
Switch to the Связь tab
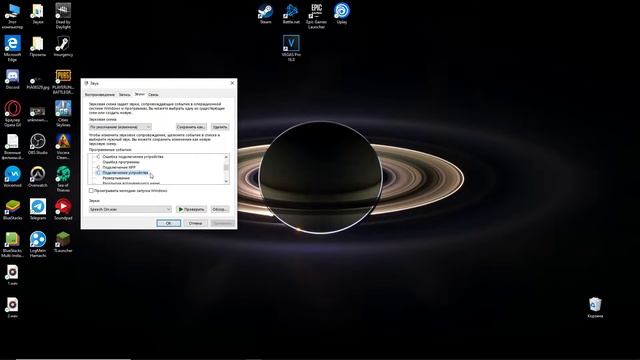[x=153, y=95]
